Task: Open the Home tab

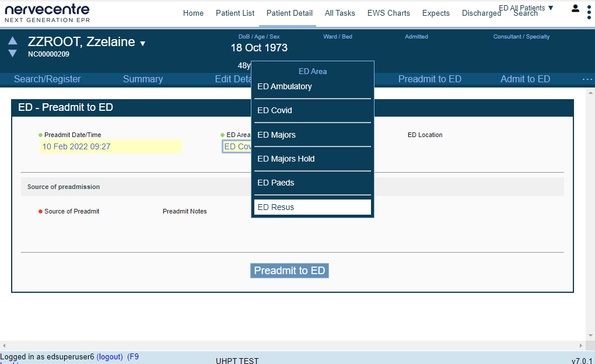Action: click(193, 13)
